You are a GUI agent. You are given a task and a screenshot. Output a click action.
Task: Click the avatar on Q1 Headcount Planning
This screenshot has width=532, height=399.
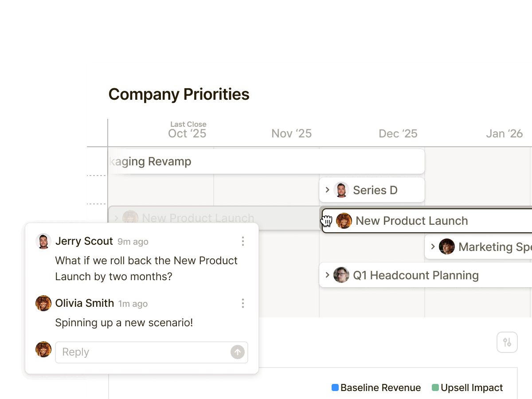coord(341,275)
